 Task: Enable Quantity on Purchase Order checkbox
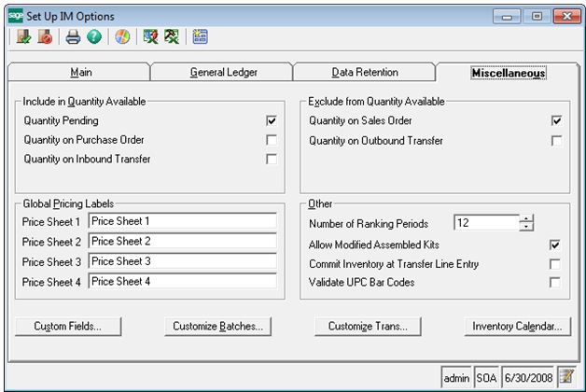(272, 140)
